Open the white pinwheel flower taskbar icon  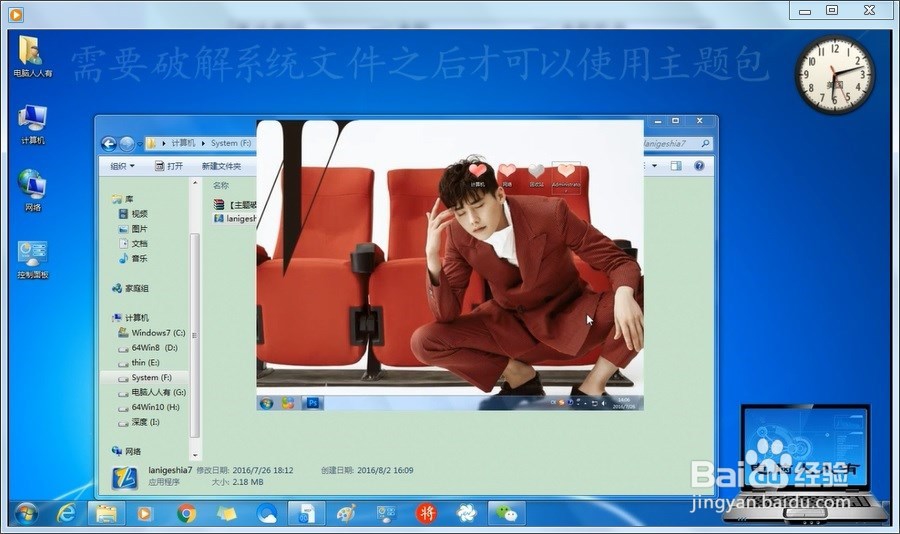(x=467, y=513)
